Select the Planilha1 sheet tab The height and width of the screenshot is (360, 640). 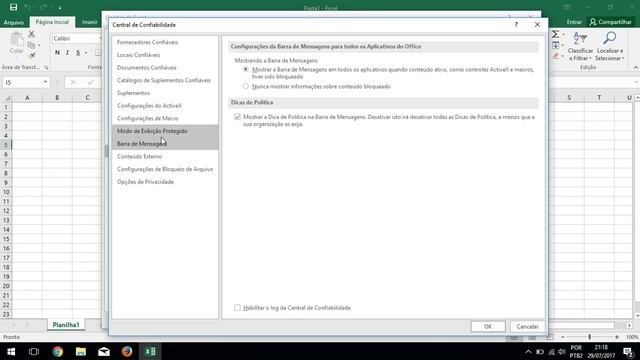(x=66, y=325)
